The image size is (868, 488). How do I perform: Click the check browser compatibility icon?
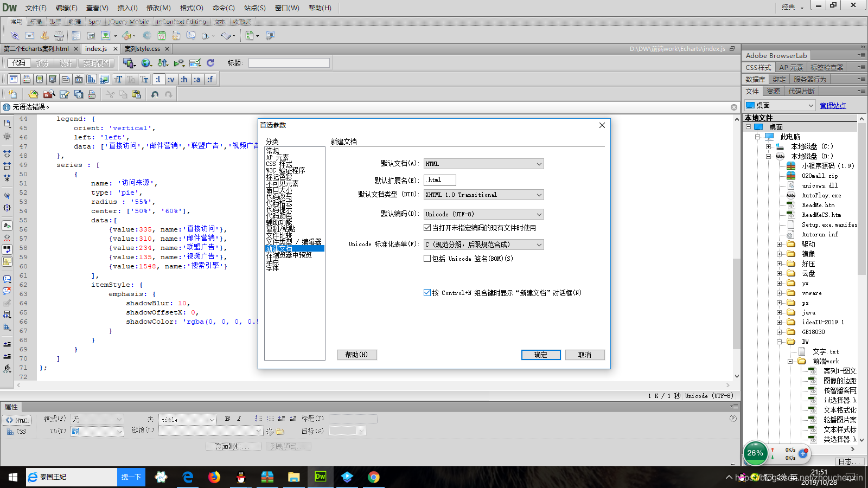coord(195,63)
